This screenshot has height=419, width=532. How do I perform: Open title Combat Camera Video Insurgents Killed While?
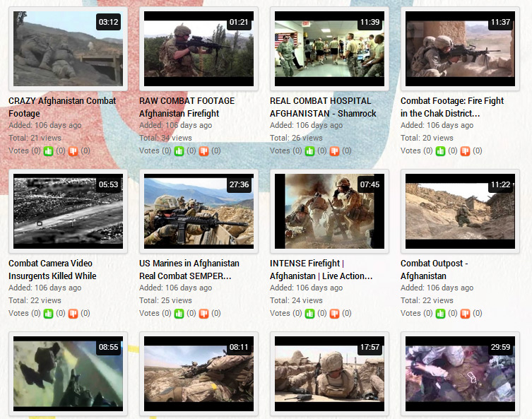52,269
